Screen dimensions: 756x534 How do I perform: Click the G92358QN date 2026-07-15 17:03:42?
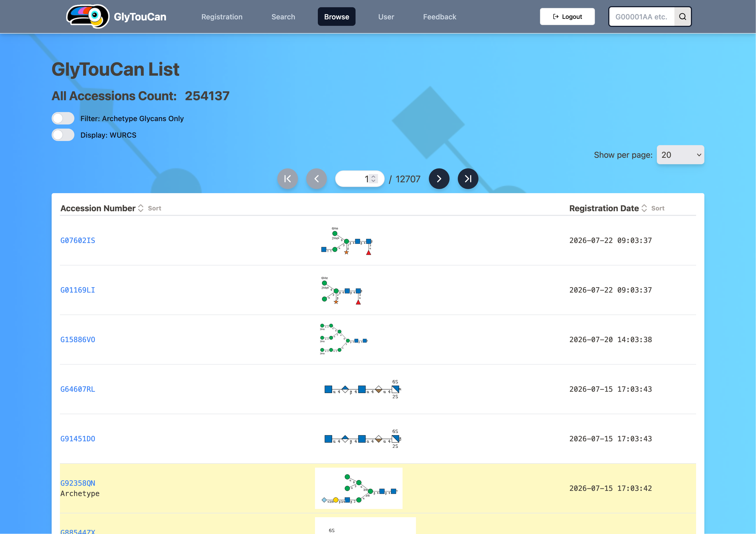(x=610, y=488)
